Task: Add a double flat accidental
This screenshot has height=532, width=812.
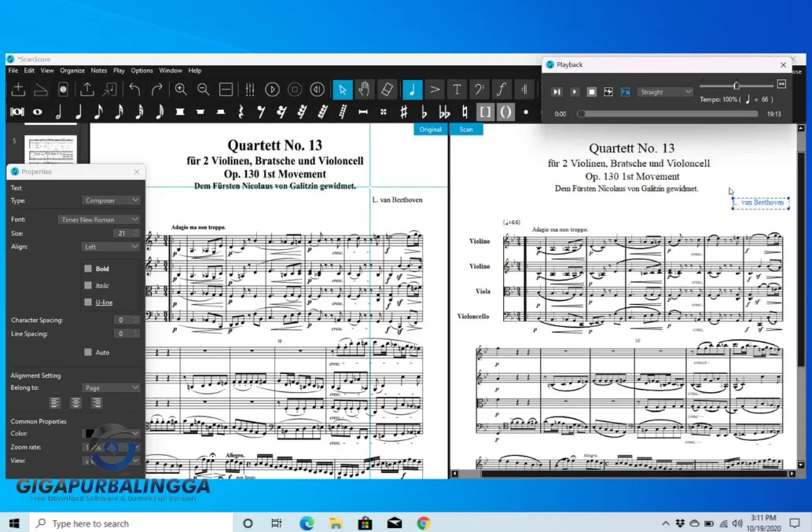Action: click(444, 112)
